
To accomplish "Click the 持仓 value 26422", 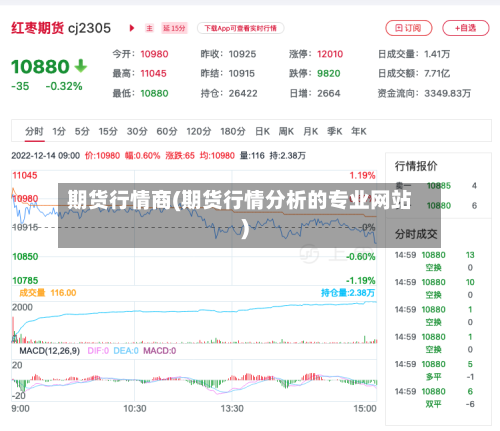I will point(243,93).
